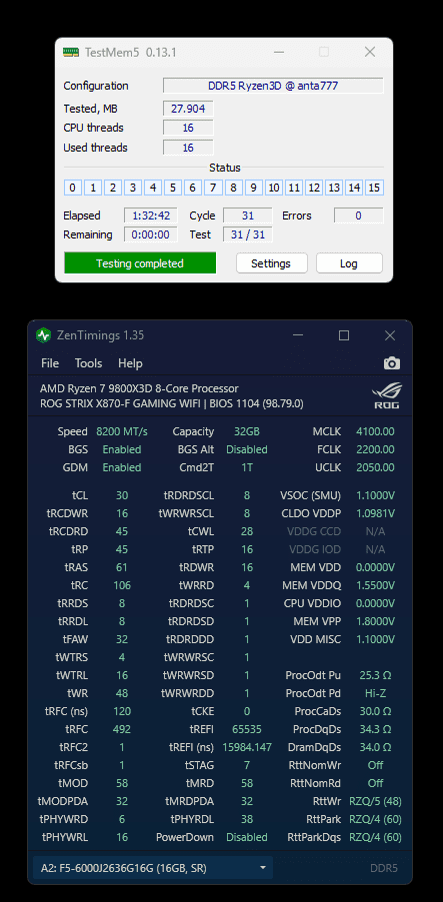
Task: Close the ZenTimings window
Action: point(389,335)
